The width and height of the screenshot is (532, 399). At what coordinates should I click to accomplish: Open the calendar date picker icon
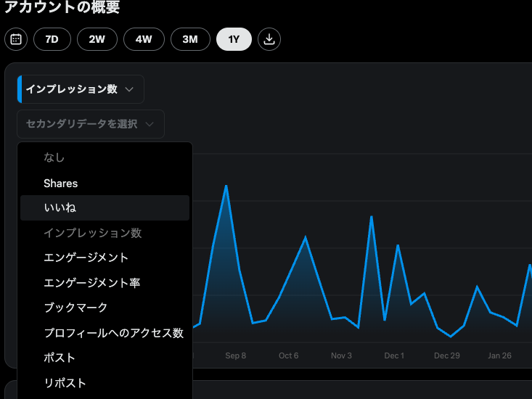click(16, 39)
